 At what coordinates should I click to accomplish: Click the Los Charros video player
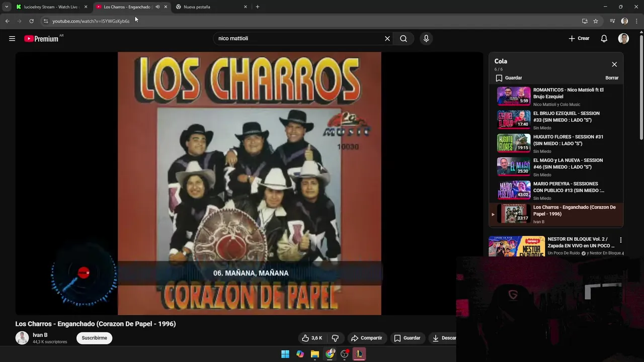(249, 184)
